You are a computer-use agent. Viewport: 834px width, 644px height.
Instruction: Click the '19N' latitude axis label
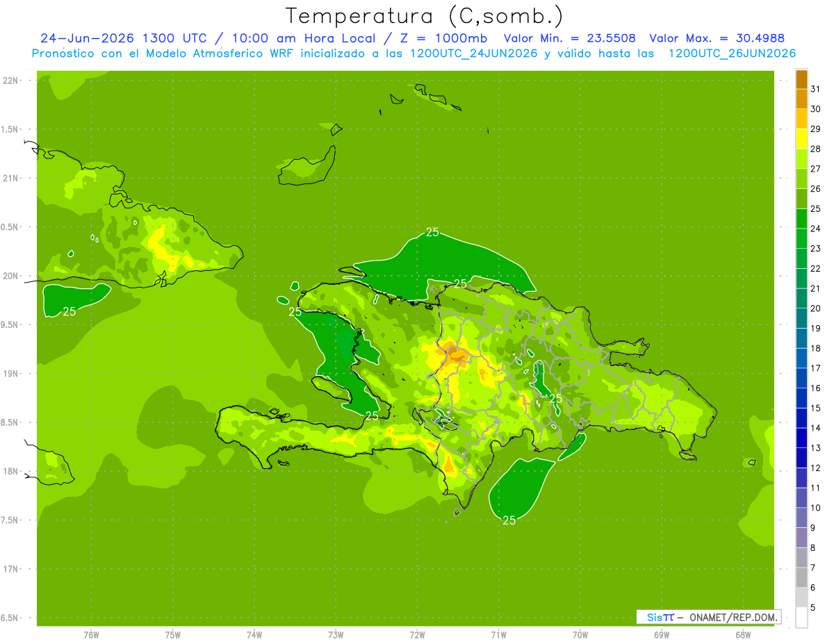coord(11,374)
